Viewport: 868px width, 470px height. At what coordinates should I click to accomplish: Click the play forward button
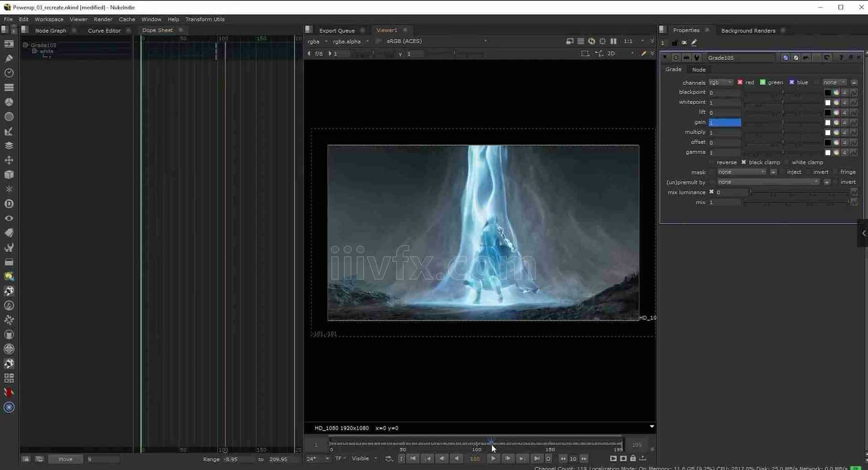tap(493, 459)
